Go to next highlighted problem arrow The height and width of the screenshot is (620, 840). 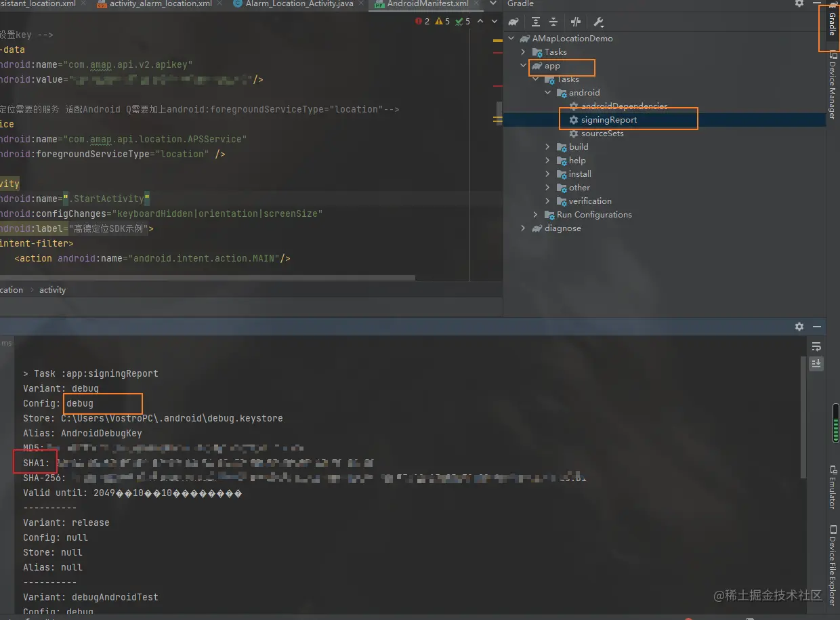click(x=495, y=22)
